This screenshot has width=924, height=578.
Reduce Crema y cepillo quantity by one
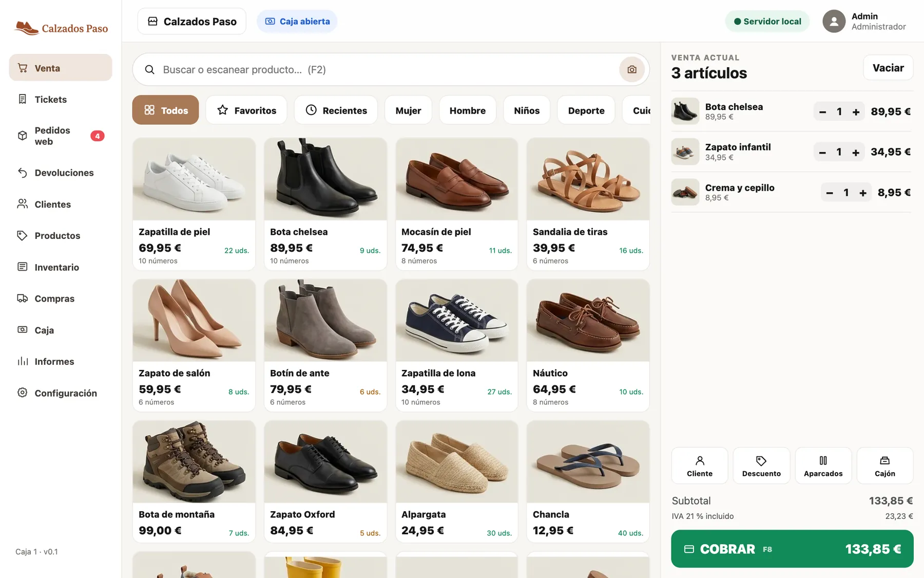pos(830,193)
